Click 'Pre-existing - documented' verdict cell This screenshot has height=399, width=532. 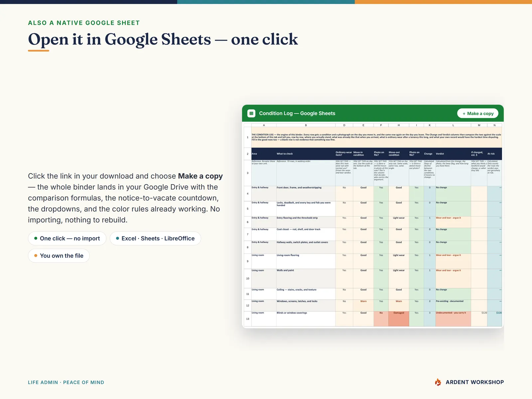coord(453,305)
